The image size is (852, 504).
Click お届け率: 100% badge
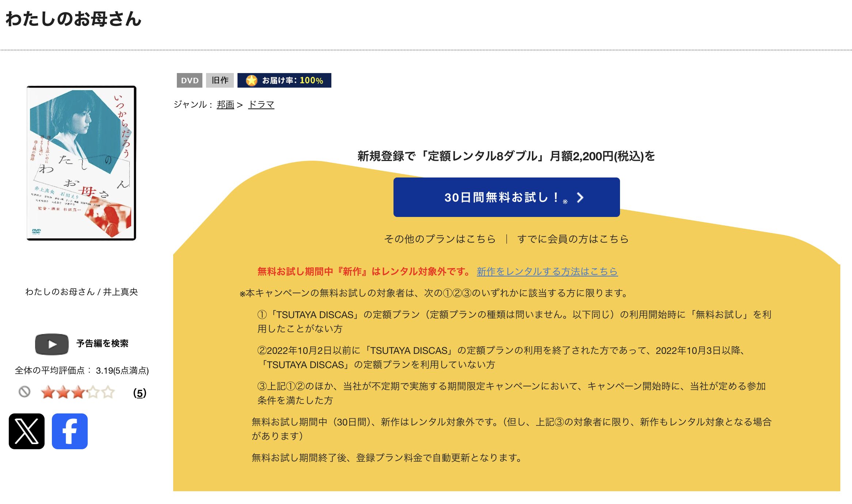(284, 80)
